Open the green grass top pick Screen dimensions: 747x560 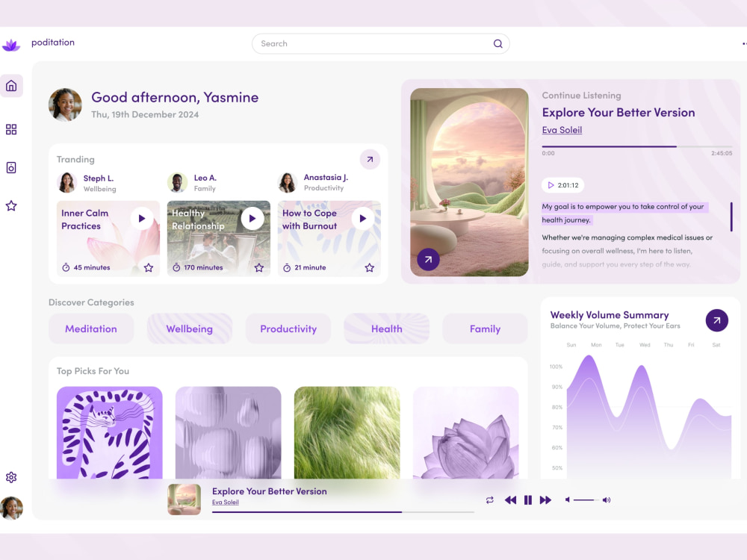pos(347,432)
